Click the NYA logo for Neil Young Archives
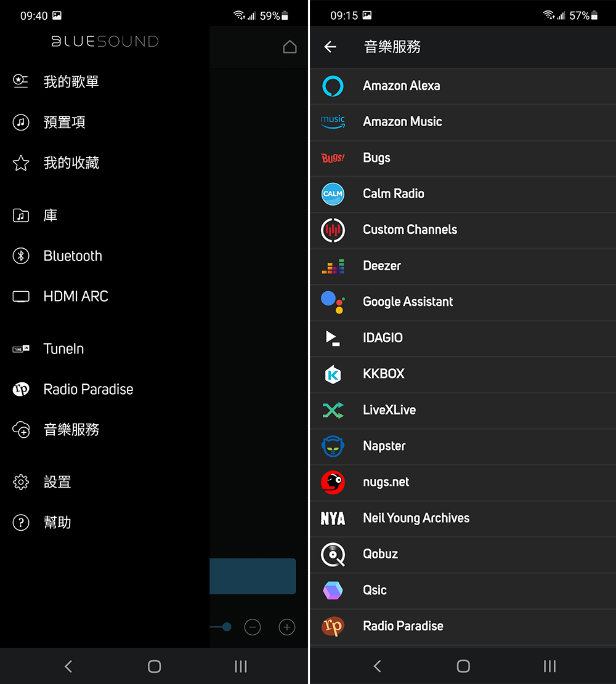616x684 pixels. [x=333, y=518]
